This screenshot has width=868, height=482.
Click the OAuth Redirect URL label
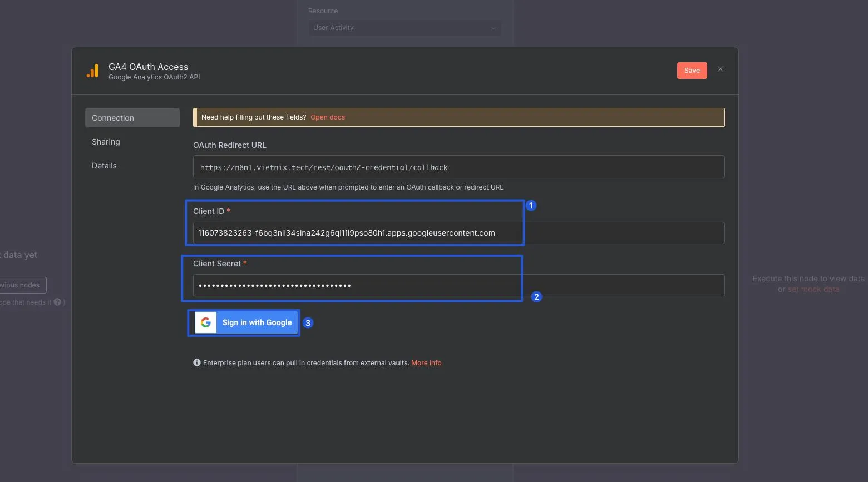click(230, 145)
